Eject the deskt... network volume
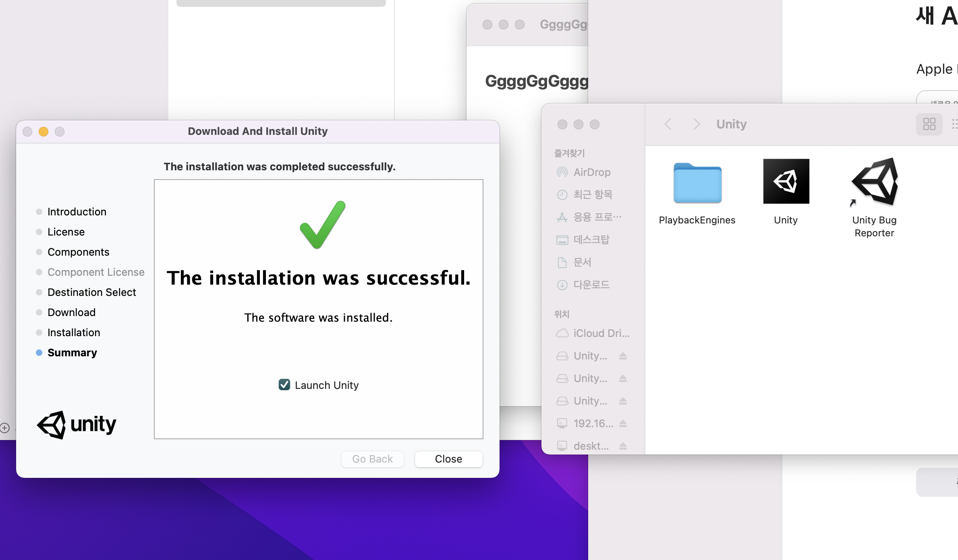The height and width of the screenshot is (560, 958). [x=623, y=446]
